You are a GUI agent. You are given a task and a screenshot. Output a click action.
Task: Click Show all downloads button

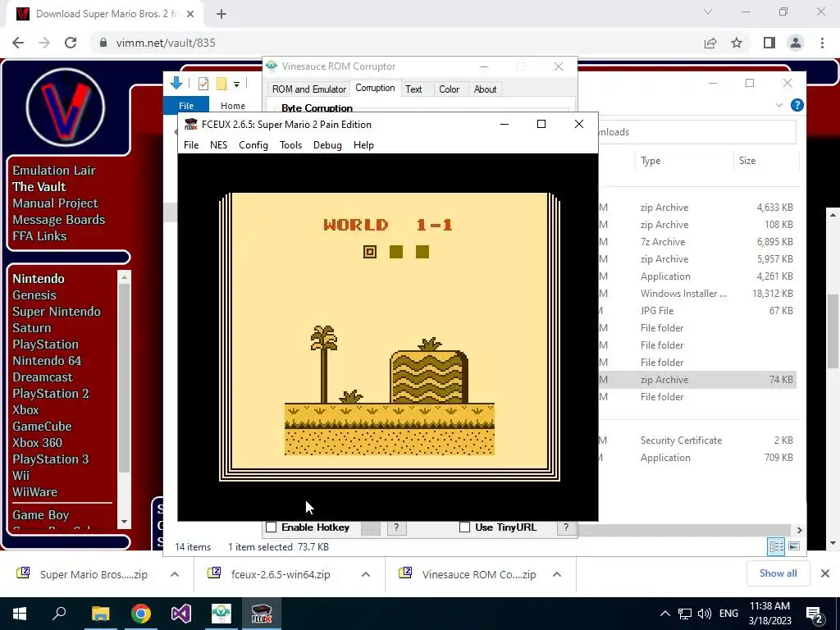tap(778, 573)
